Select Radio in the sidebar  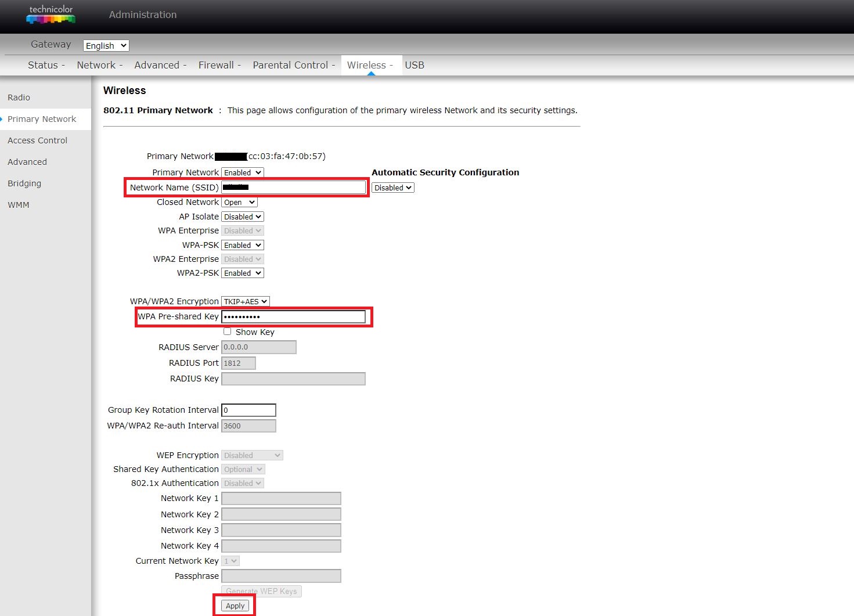tap(19, 98)
